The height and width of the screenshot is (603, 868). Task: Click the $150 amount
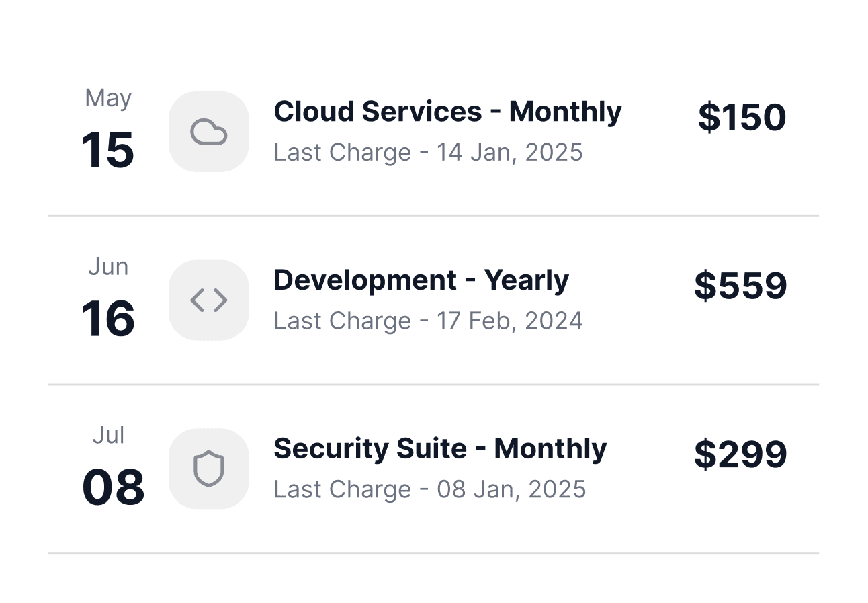click(742, 118)
